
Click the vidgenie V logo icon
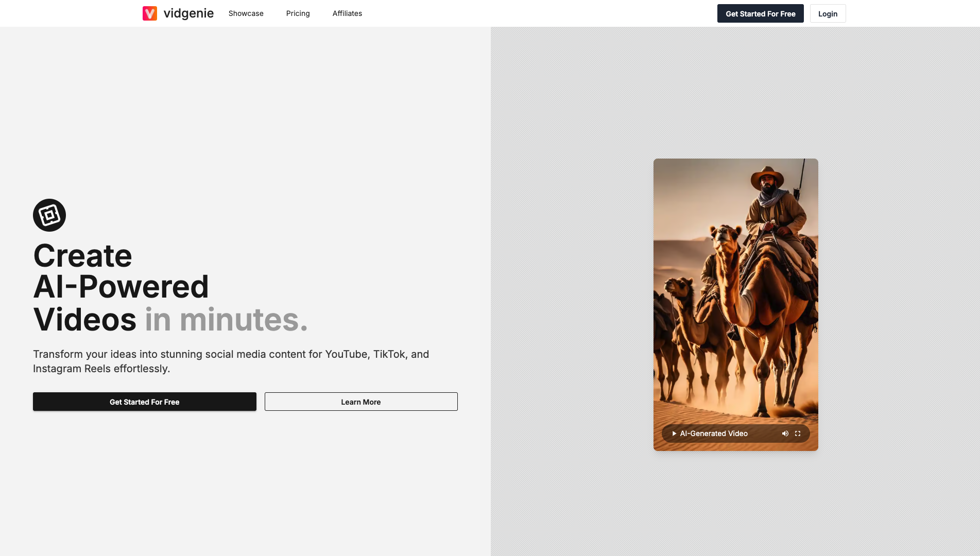(x=150, y=13)
